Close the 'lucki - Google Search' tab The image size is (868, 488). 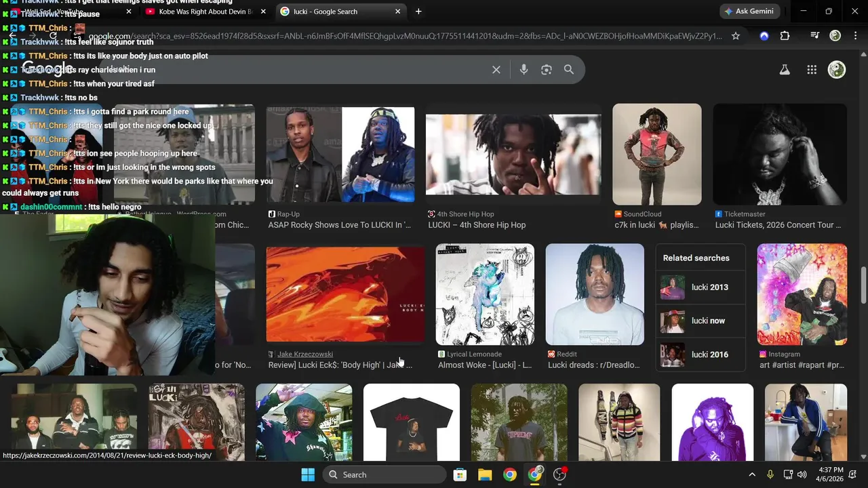tap(398, 12)
